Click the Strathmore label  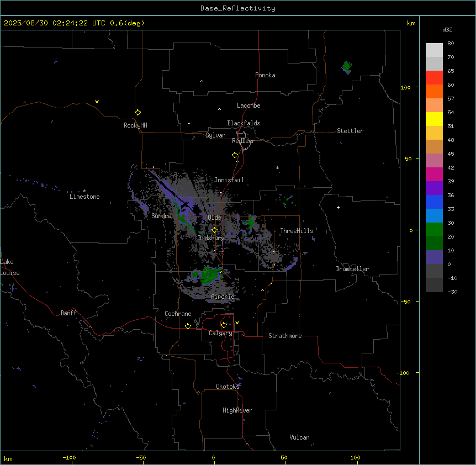[285, 336]
